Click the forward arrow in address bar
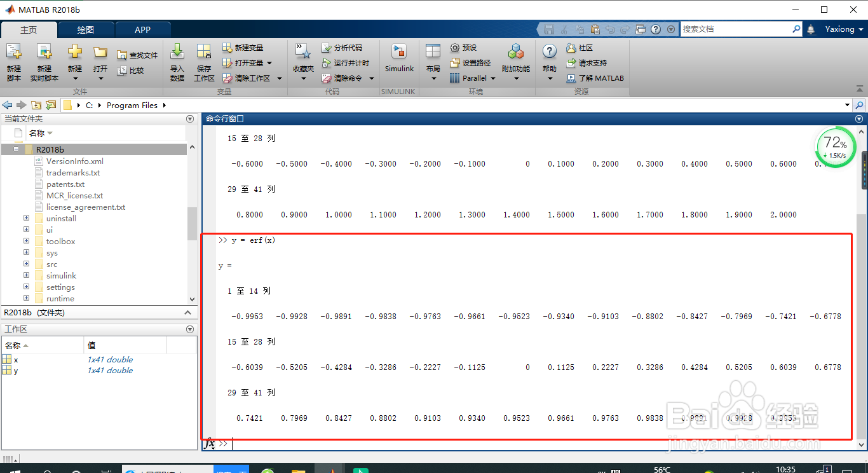This screenshot has height=473, width=868. point(22,105)
